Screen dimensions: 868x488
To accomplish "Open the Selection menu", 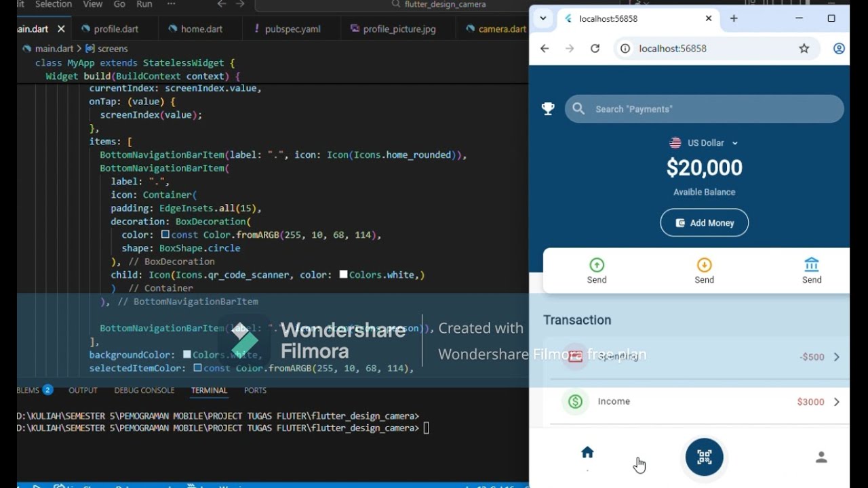I will pos(54,4).
